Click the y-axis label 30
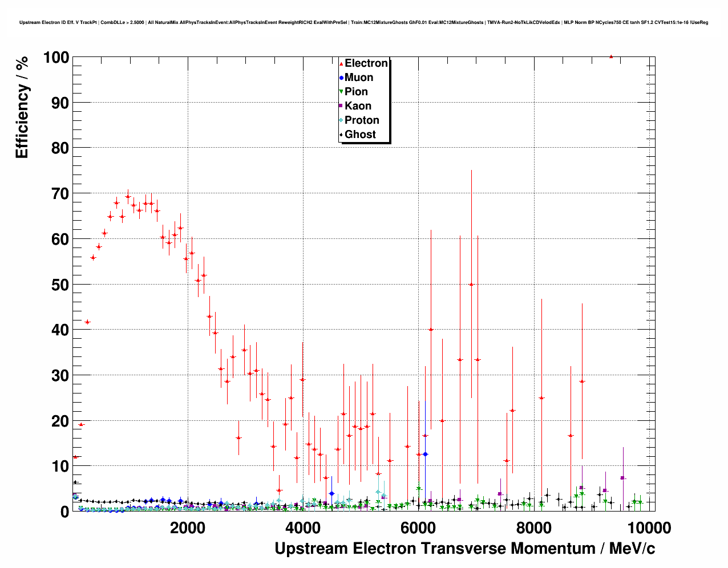The height and width of the screenshot is (568, 728). coord(60,376)
